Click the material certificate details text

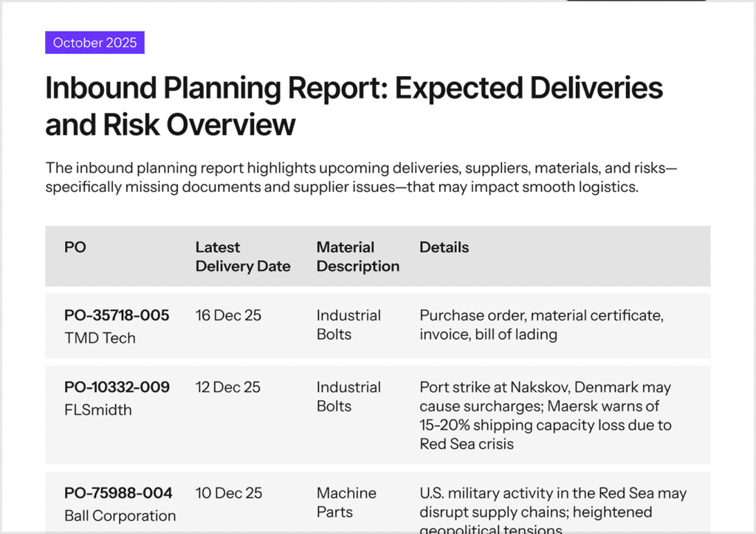(x=541, y=325)
